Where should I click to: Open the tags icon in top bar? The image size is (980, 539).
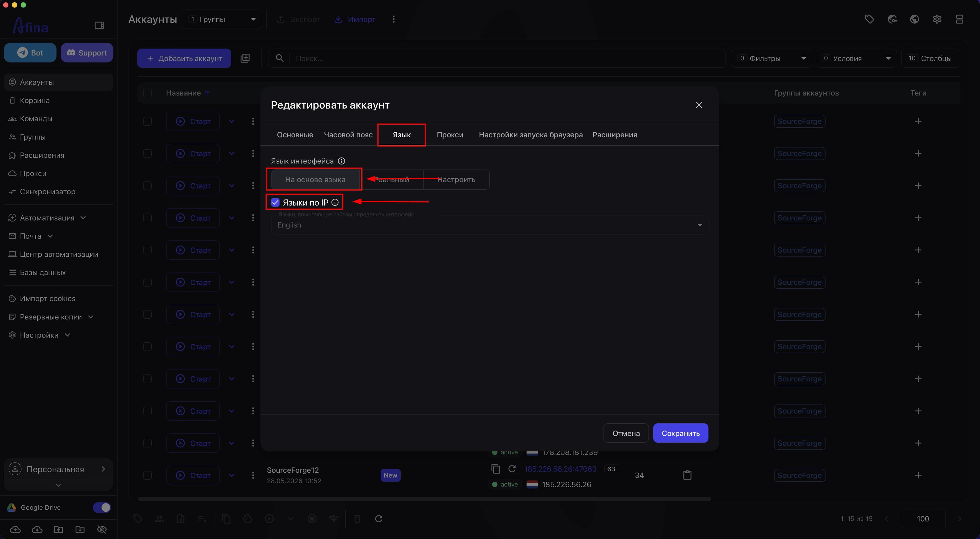869,19
